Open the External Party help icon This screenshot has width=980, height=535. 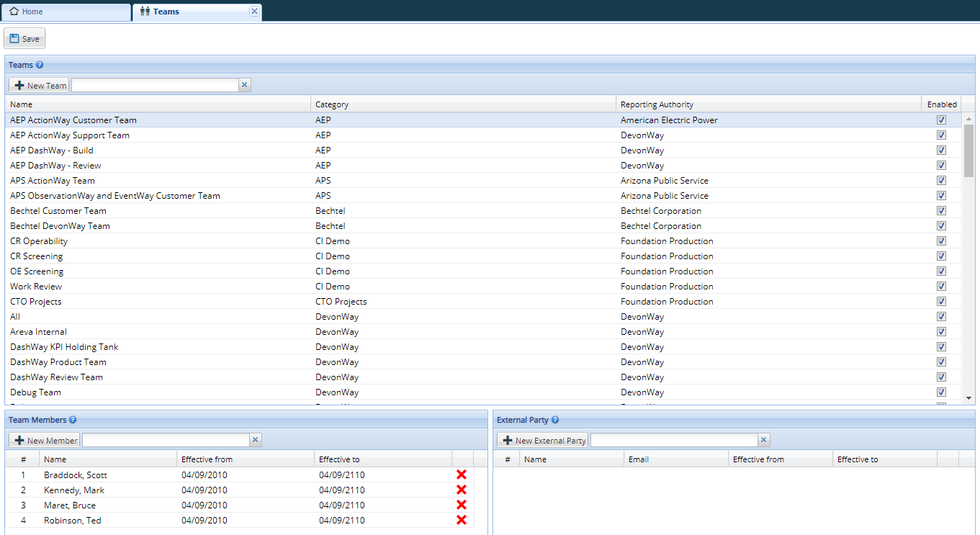(x=555, y=420)
